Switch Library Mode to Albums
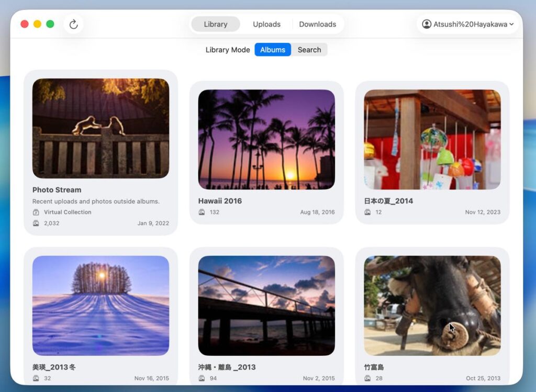Viewport: 536px width, 392px height. pyautogui.click(x=273, y=50)
